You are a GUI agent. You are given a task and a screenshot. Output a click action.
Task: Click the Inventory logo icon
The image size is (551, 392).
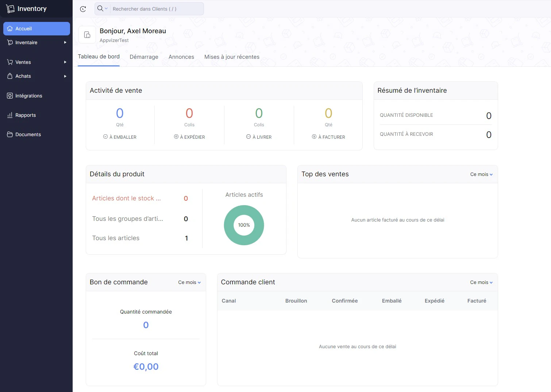(11, 9)
